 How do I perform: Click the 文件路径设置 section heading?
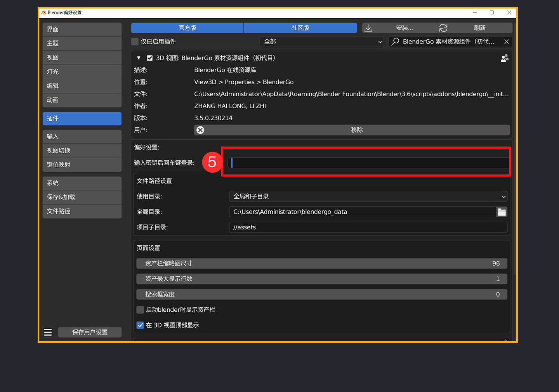coord(154,181)
